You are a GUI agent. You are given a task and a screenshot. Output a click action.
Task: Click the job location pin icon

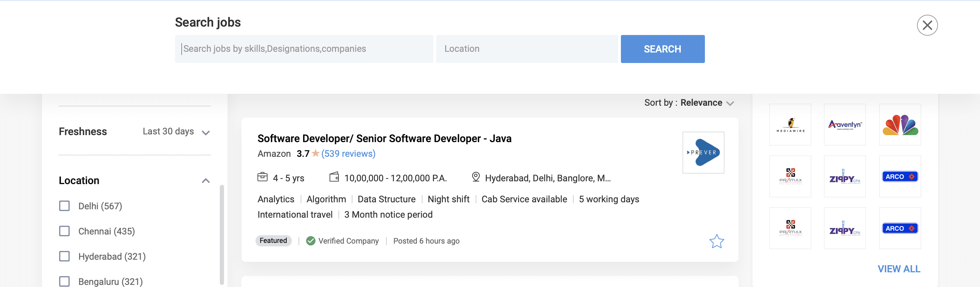pyautogui.click(x=476, y=177)
